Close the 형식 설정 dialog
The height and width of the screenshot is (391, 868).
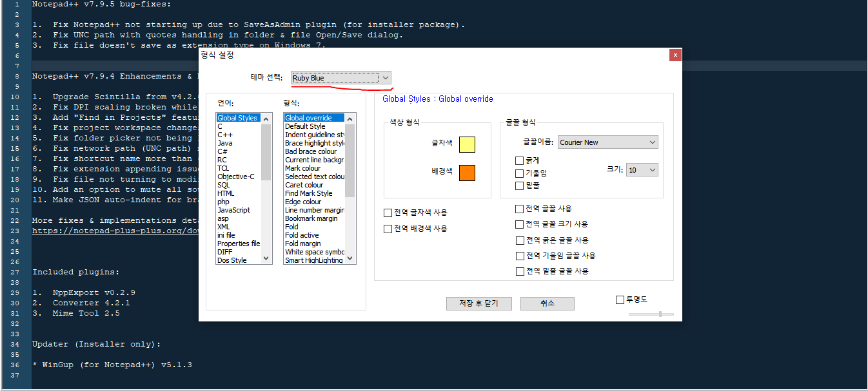tap(675, 55)
